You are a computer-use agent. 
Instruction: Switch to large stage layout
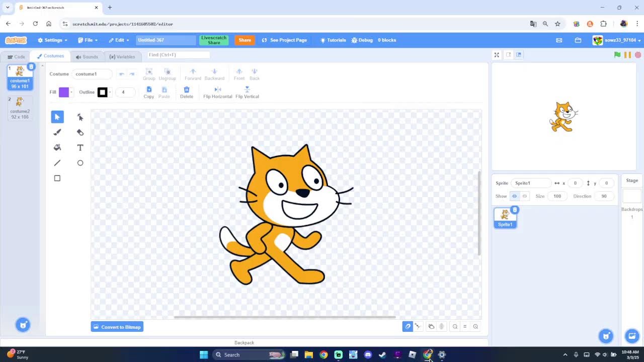(519, 55)
